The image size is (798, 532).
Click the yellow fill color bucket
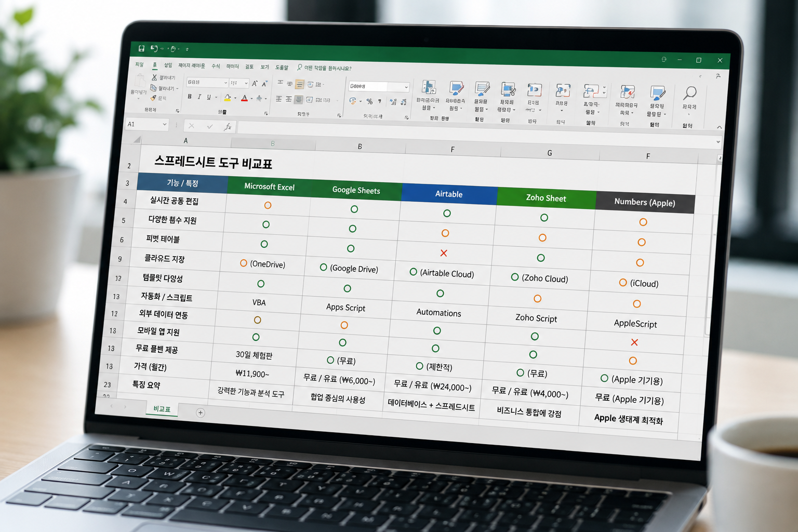tap(228, 98)
